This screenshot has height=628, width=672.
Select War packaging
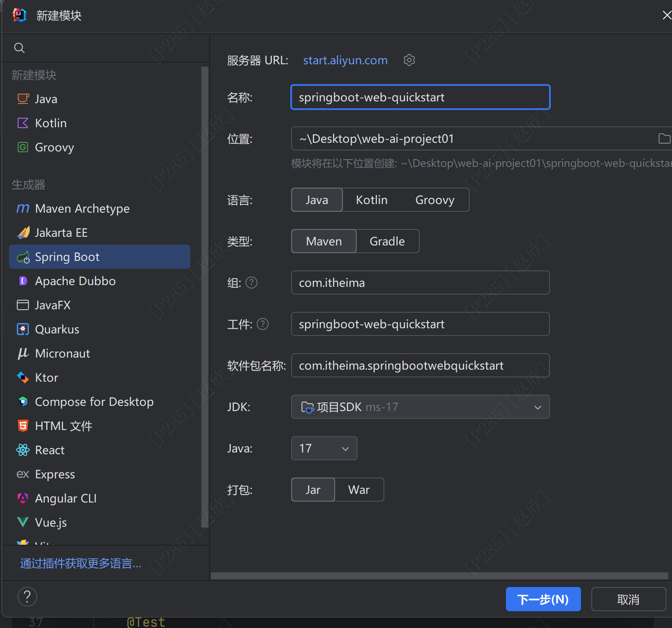(359, 490)
